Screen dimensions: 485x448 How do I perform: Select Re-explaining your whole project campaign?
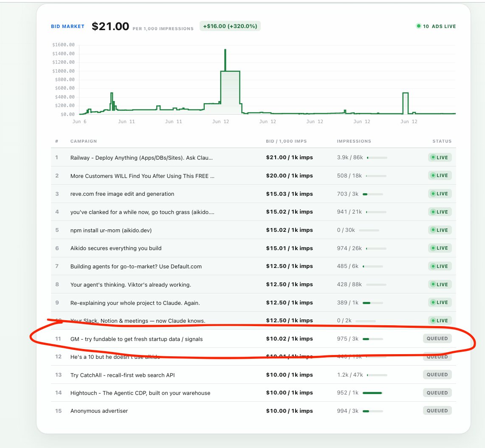click(x=135, y=303)
